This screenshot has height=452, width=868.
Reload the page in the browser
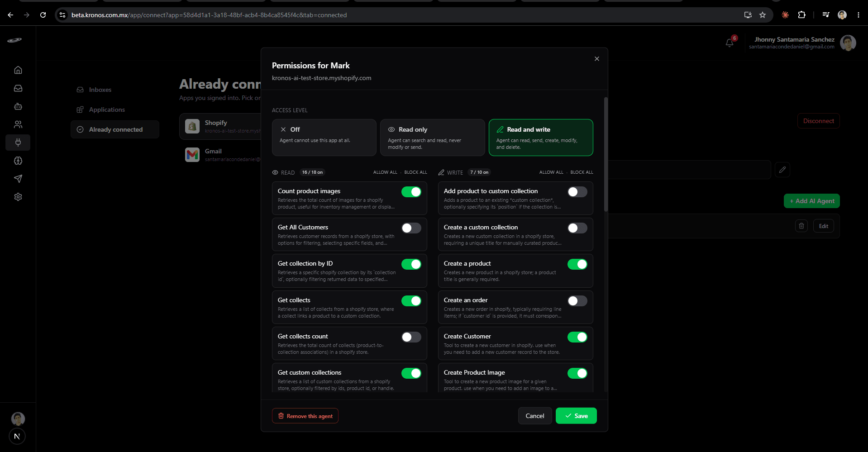(x=43, y=15)
